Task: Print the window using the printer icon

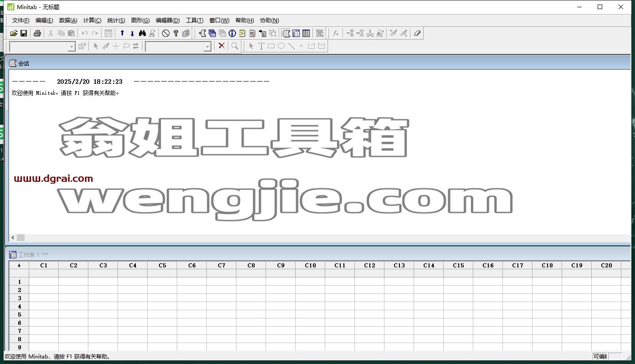Action: coord(37,33)
